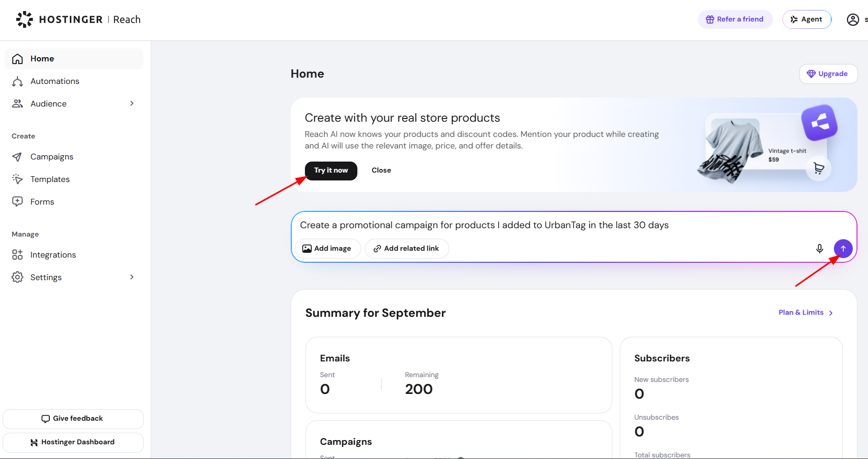
Task: Click Add related link button
Action: [x=407, y=249]
